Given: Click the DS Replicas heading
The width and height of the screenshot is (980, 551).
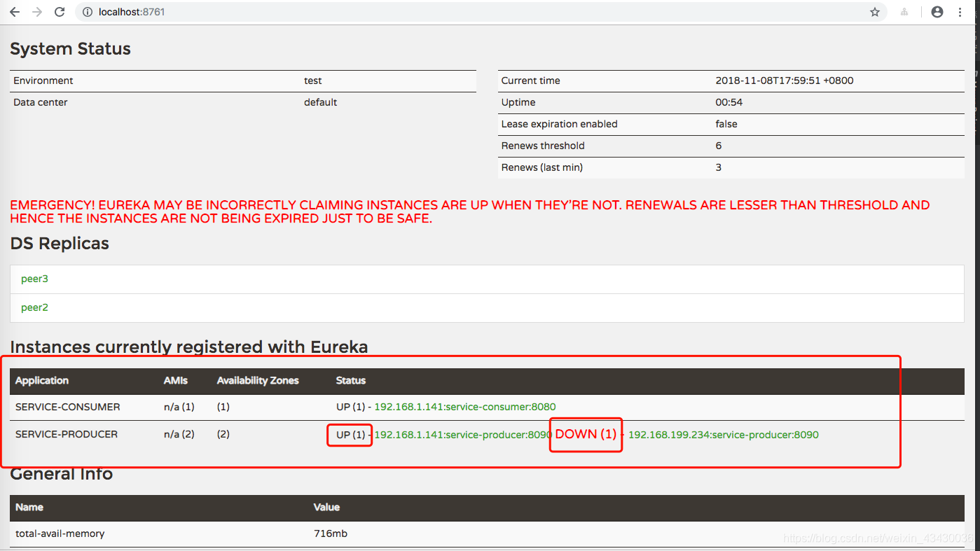Looking at the screenshot, I should click(x=60, y=244).
